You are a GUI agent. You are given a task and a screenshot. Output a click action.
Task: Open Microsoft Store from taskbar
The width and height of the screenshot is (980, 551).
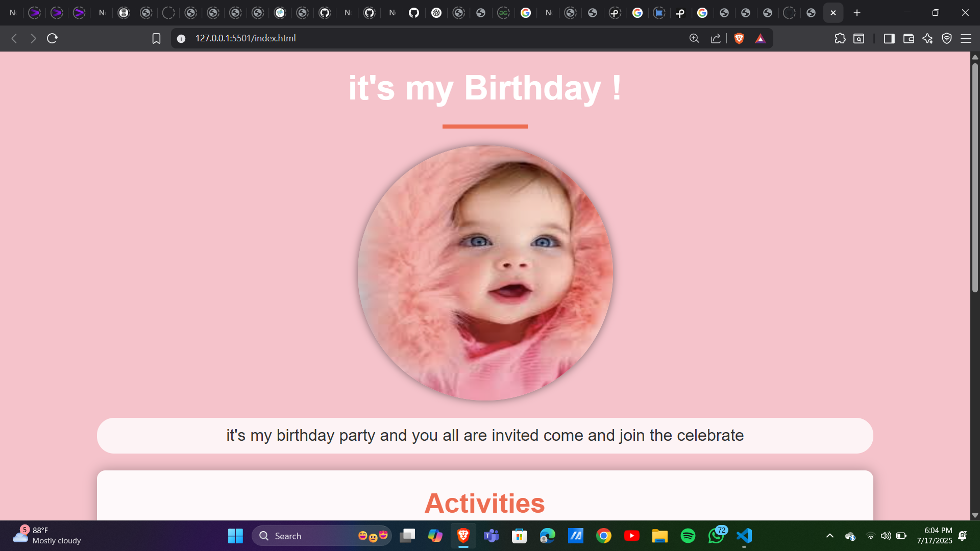pos(520,536)
